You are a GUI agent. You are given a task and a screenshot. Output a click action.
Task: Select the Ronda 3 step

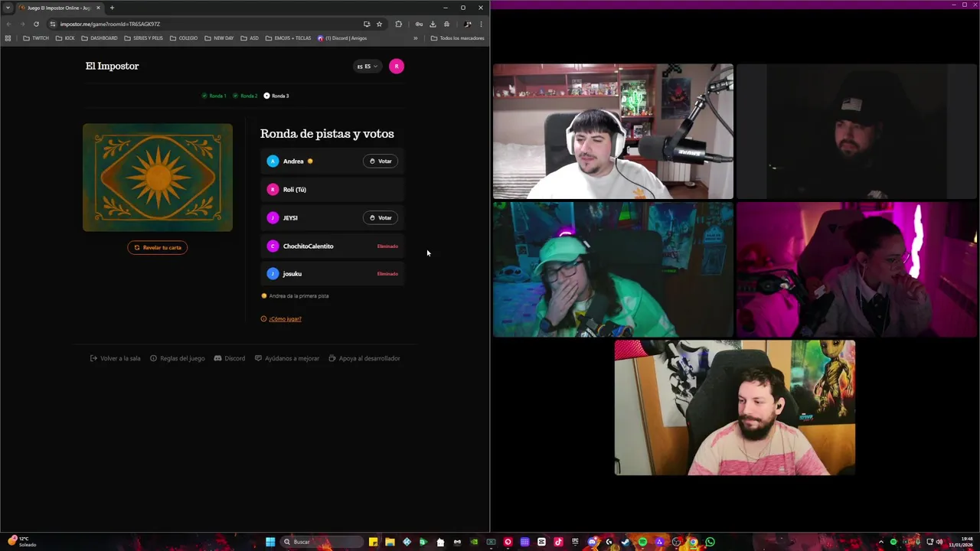pyautogui.click(x=276, y=96)
